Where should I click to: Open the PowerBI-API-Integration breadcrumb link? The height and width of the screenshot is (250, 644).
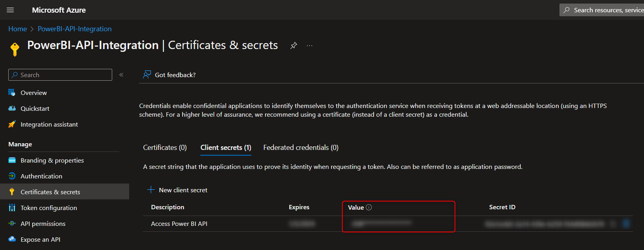[x=74, y=28]
